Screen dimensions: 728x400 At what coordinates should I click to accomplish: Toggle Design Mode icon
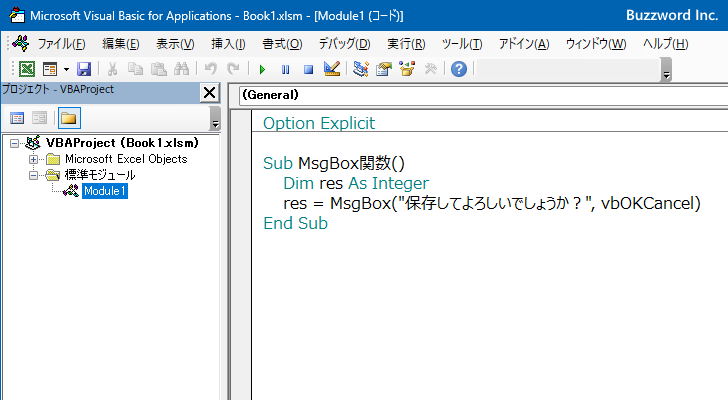(332, 69)
